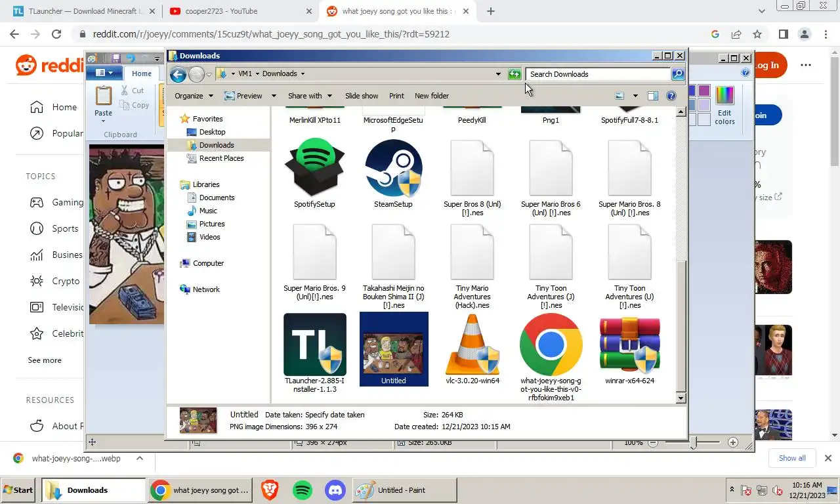This screenshot has width=840, height=504.
Task: Select Computer in navigation pane
Action: 208,263
